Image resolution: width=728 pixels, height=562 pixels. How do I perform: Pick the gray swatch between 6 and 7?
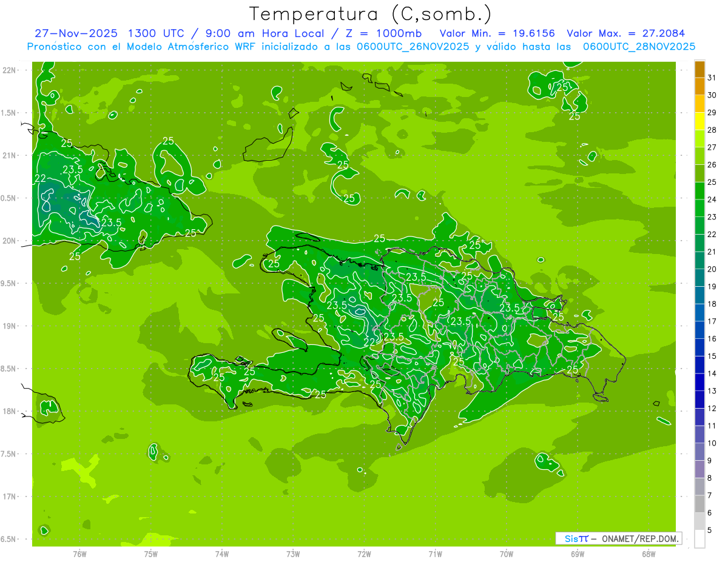coord(699,504)
